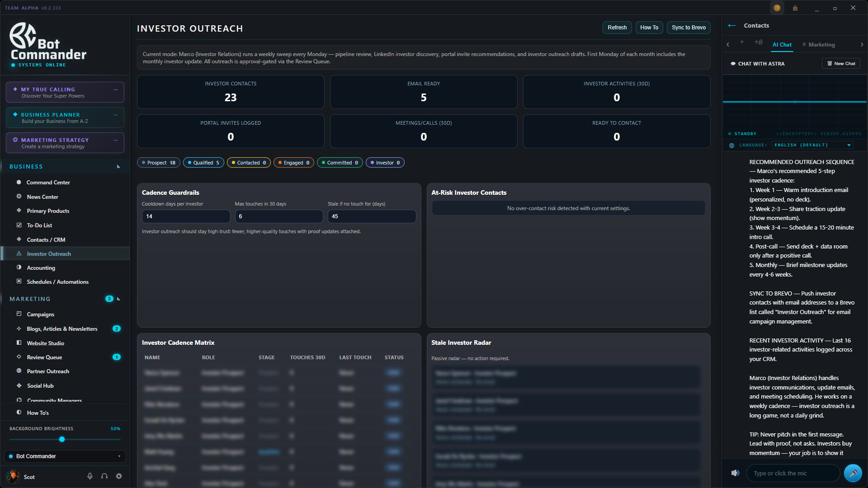Click the Partner Outreach globe icon
This screenshot has width=868, height=488.
(19, 371)
